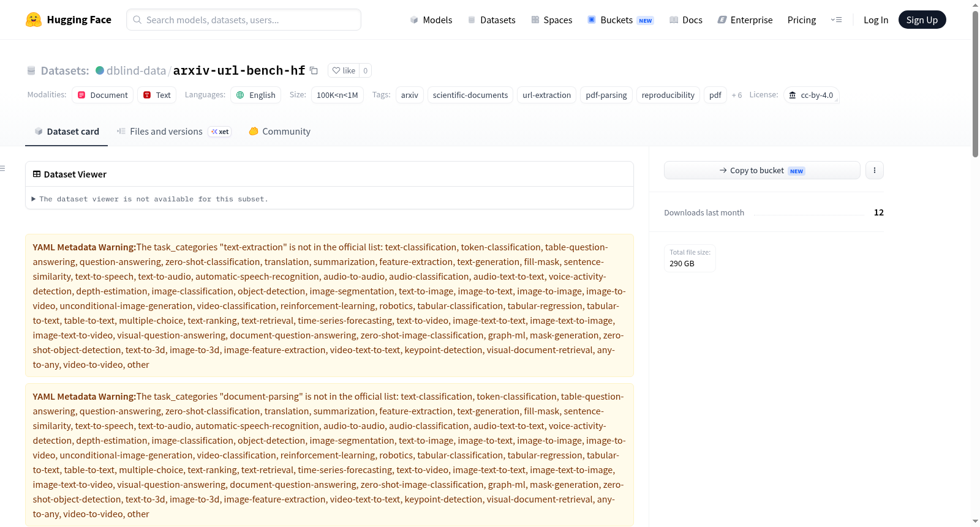The height and width of the screenshot is (527, 980).
Task: Click the license bank icon
Action: point(793,95)
